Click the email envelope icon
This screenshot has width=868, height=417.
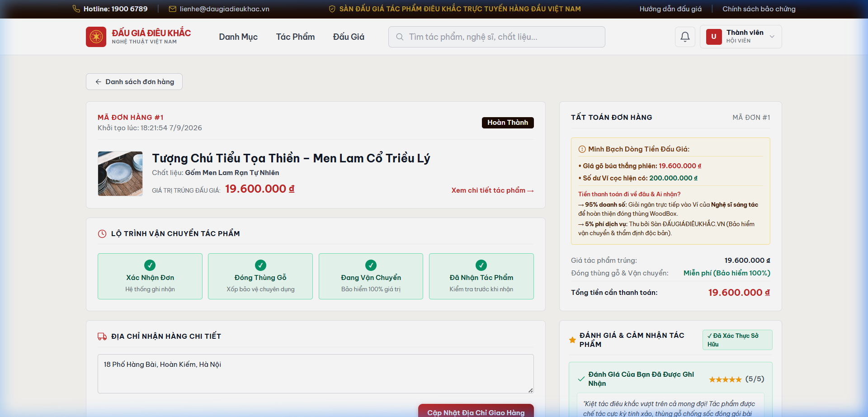pos(172,9)
